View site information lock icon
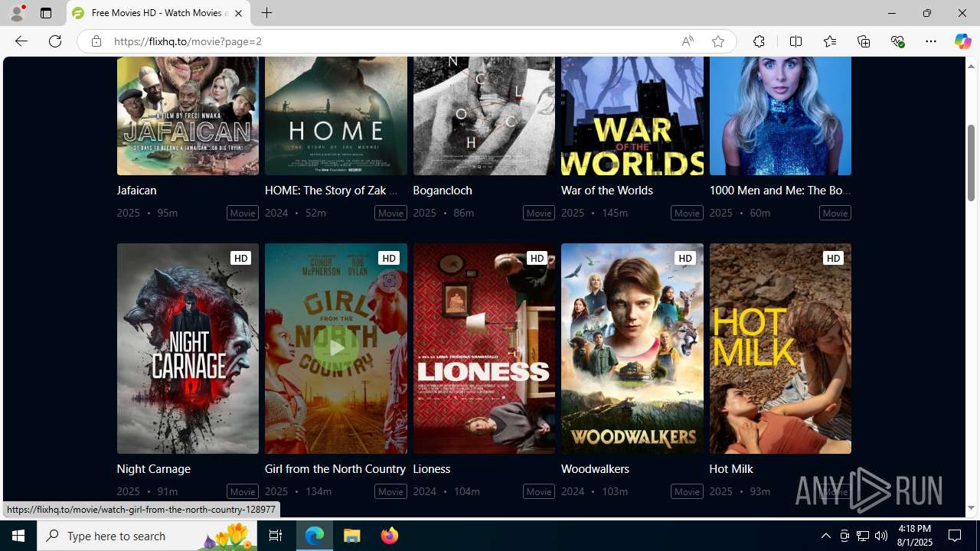Screen dimensions: 980x551 click(x=96, y=41)
